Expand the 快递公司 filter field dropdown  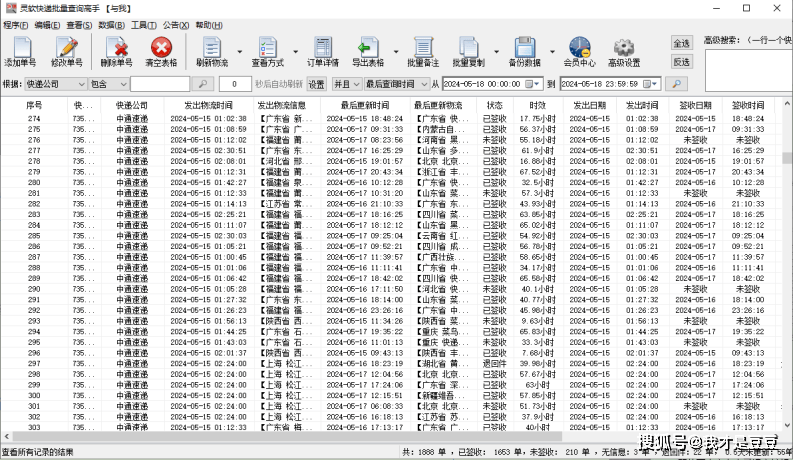point(81,84)
